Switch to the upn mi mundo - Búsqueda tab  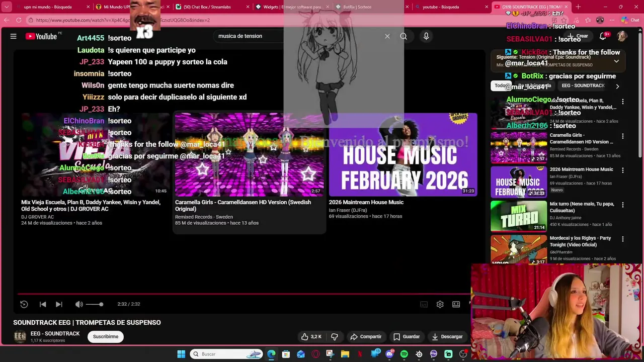point(48,7)
